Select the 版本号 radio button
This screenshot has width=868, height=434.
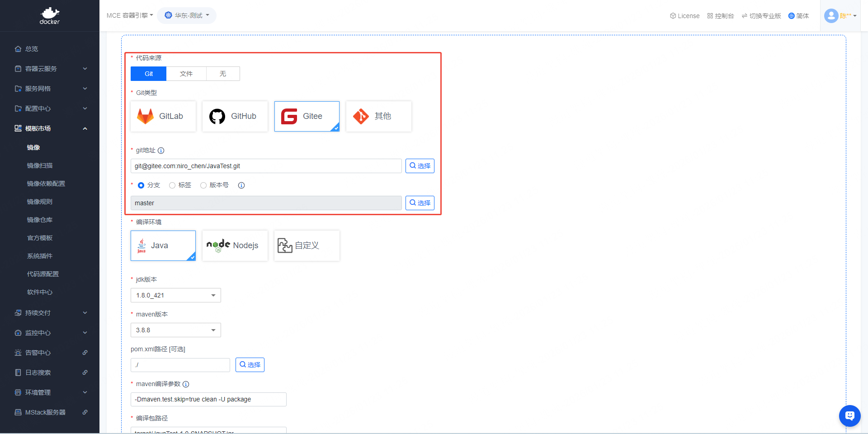tap(203, 185)
